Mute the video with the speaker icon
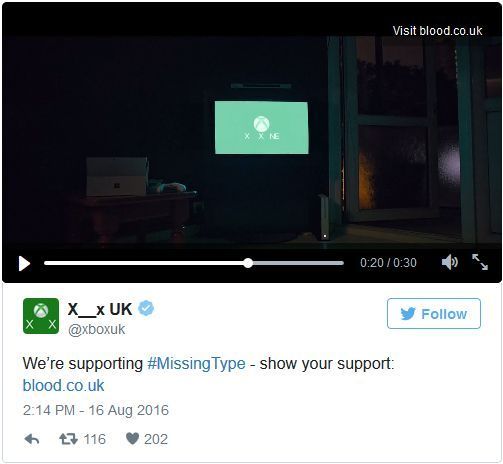This screenshot has width=503, height=464. tap(450, 262)
